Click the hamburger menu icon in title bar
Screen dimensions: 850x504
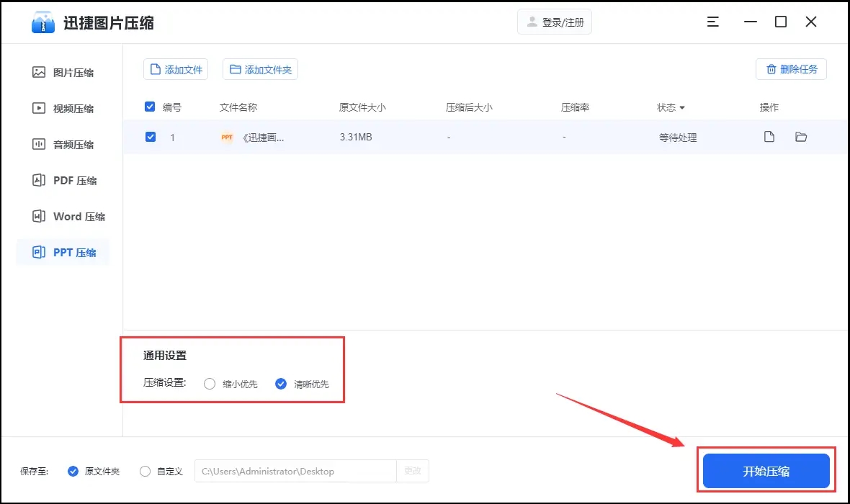(x=713, y=22)
